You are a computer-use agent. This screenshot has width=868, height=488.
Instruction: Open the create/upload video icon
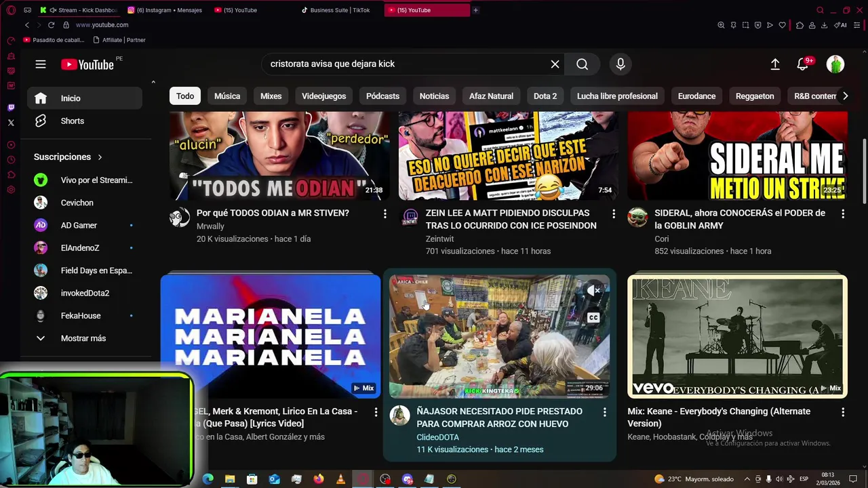click(x=775, y=64)
